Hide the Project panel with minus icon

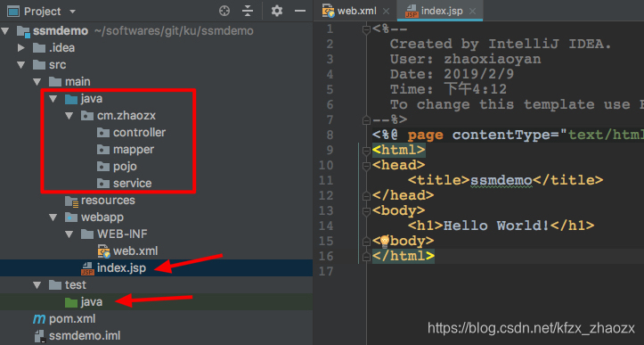(300, 11)
